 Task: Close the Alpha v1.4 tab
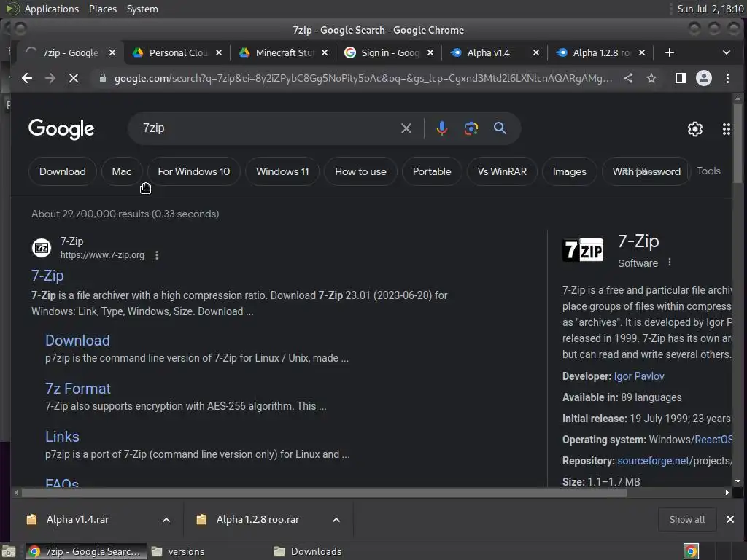[536, 52]
